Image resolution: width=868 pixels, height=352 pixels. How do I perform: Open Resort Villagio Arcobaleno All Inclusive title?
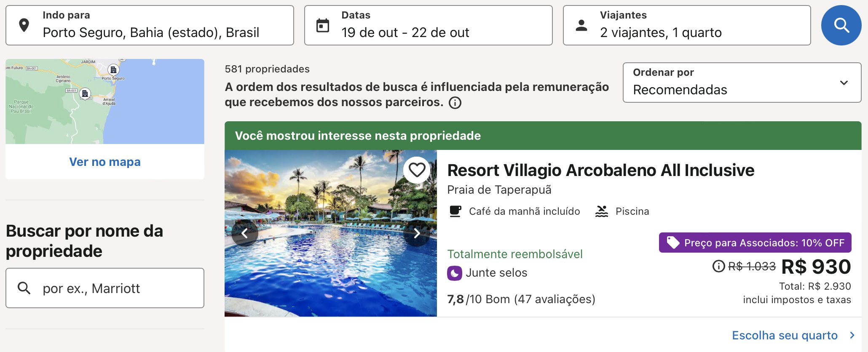click(x=601, y=170)
